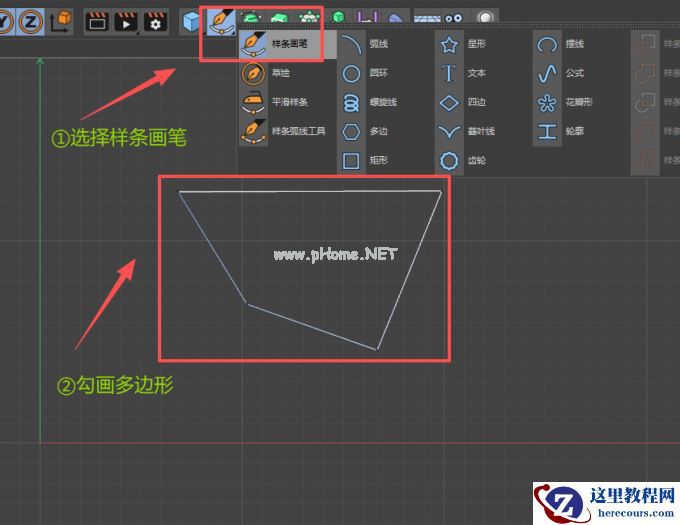Open the extrude generator group
680x525 pixels.
pyautogui.click(x=279, y=18)
